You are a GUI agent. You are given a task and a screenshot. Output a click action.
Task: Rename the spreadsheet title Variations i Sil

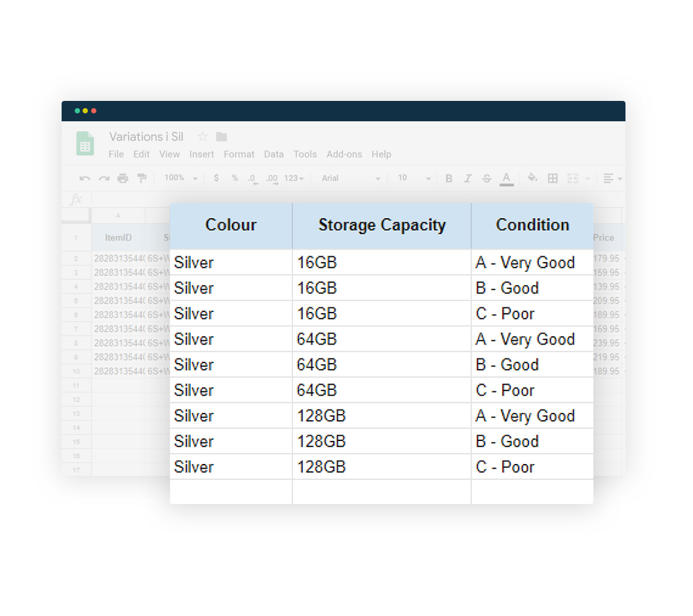[x=146, y=137]
